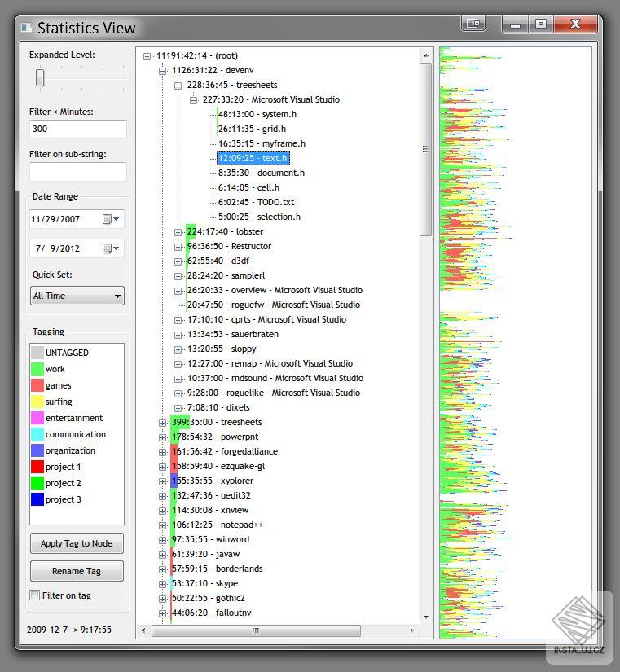
Task: Click the Rename Tag button
Action: point(77,571)
